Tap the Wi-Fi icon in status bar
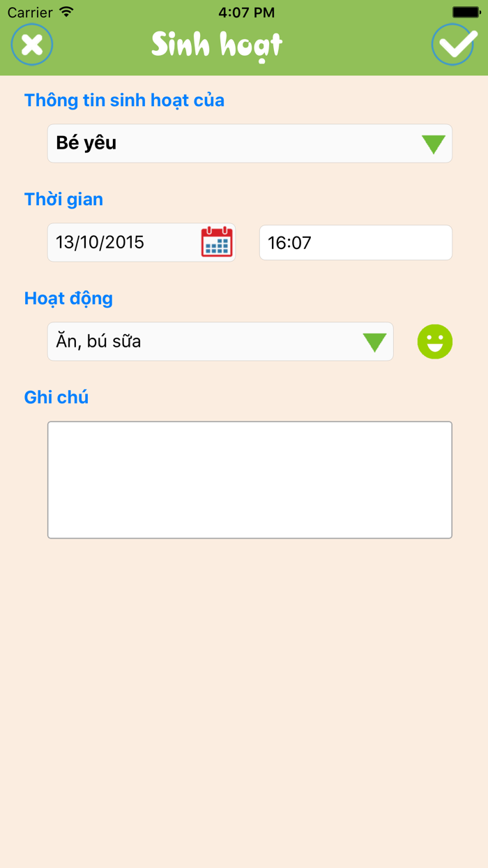488x868 pixels. click(66, 12)
